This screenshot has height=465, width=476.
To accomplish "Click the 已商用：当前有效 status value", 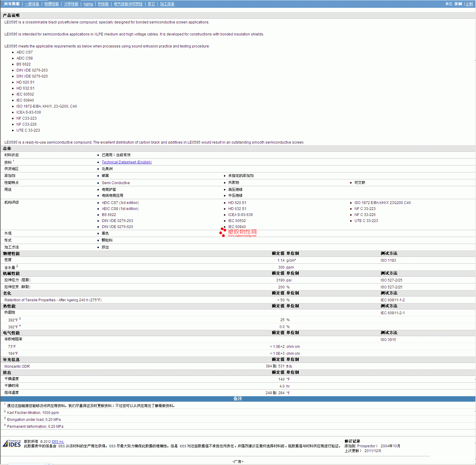I will click(116, 155).
